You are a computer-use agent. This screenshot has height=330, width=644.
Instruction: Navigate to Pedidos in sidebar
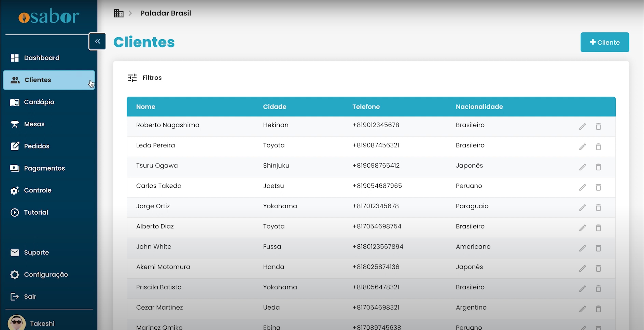[37, 146]
